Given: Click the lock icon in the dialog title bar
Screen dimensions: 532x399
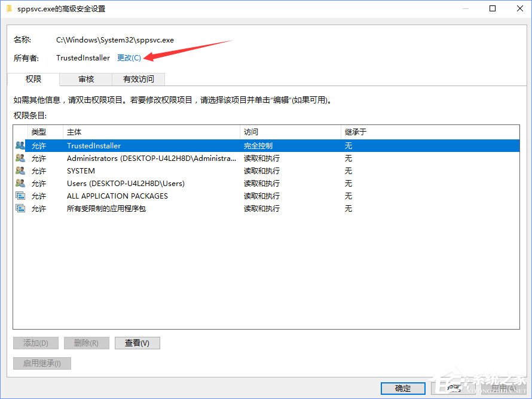Looking at the screenshot, I should pos(8,8).
